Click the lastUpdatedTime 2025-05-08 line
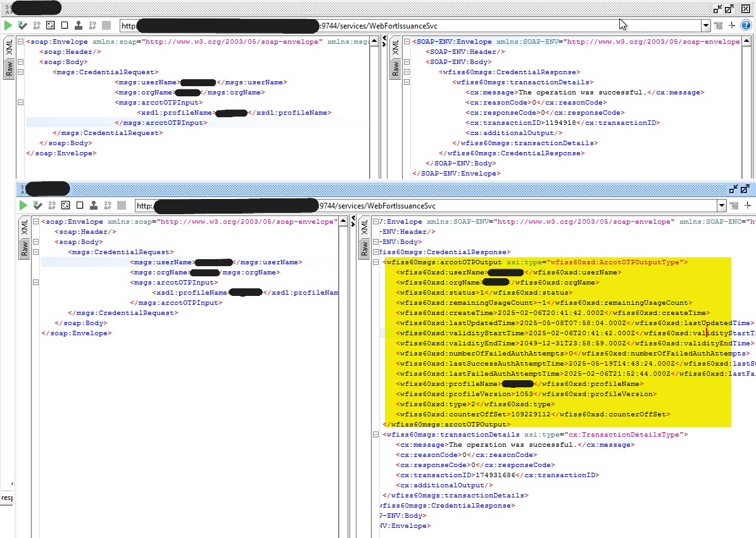The height and width of the screenshot is (538, 756). [575, 323]
